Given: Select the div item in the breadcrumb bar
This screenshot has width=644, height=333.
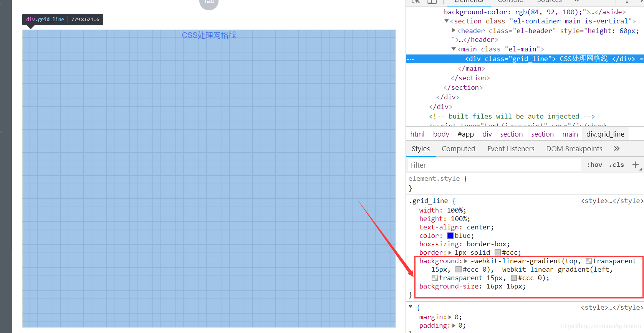Looking at the screenshot, I should pyautogui.click(x=487, y=134).
